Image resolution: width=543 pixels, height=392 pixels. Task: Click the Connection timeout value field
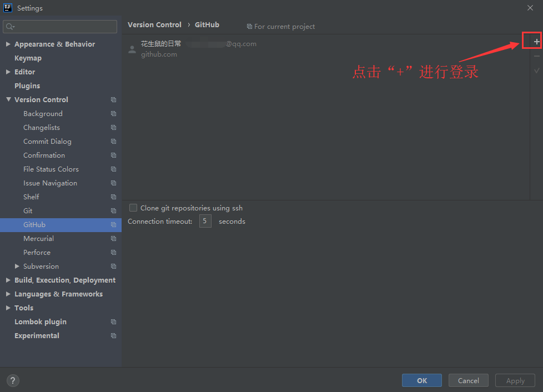(x=205, y=222)
